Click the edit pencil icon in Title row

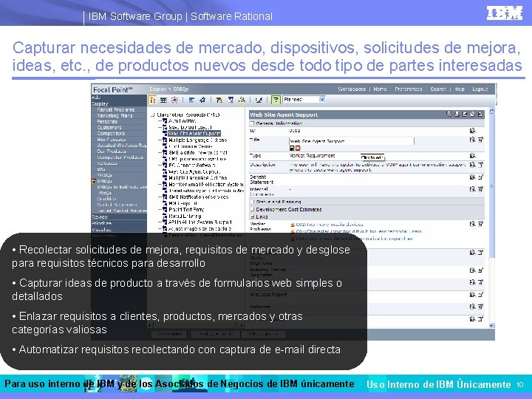[480, 140]
